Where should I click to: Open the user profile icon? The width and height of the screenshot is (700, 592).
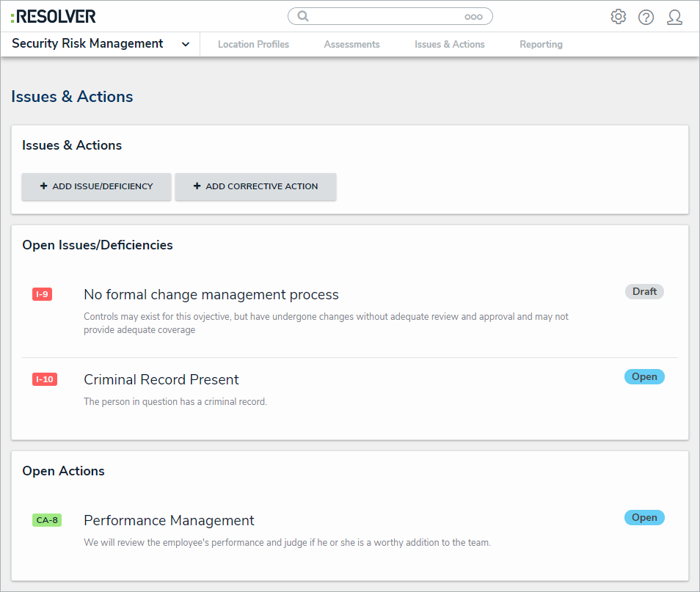point(674,17)
